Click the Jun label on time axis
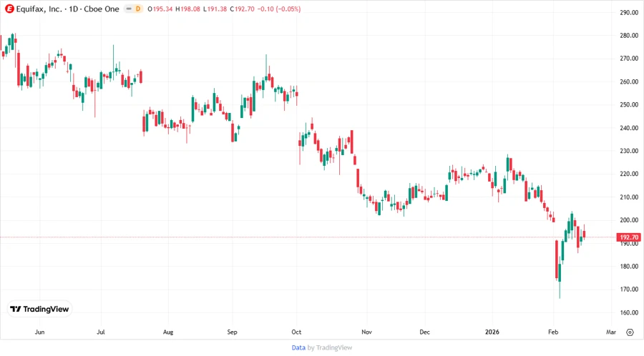 pos(39,332)
